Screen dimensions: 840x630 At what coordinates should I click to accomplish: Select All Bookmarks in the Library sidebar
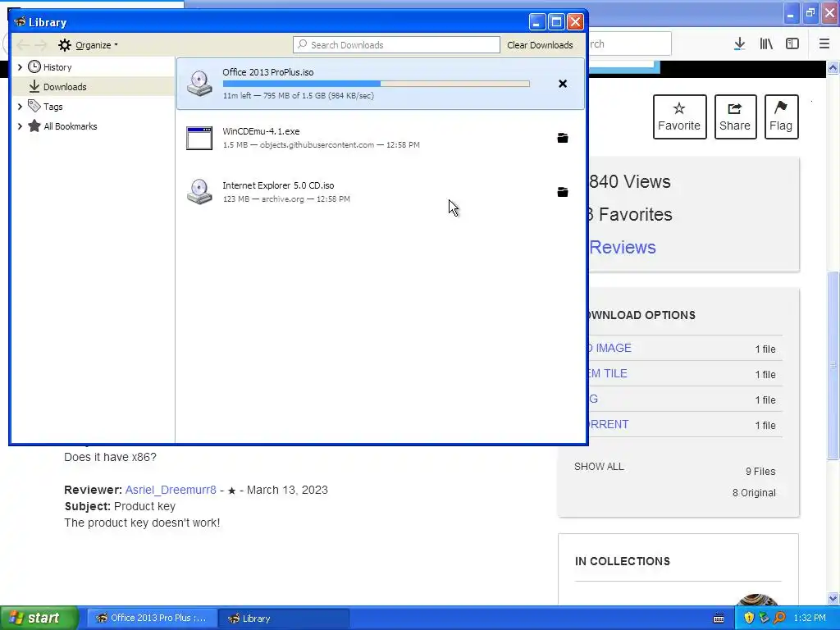click(x=70, y=126)
